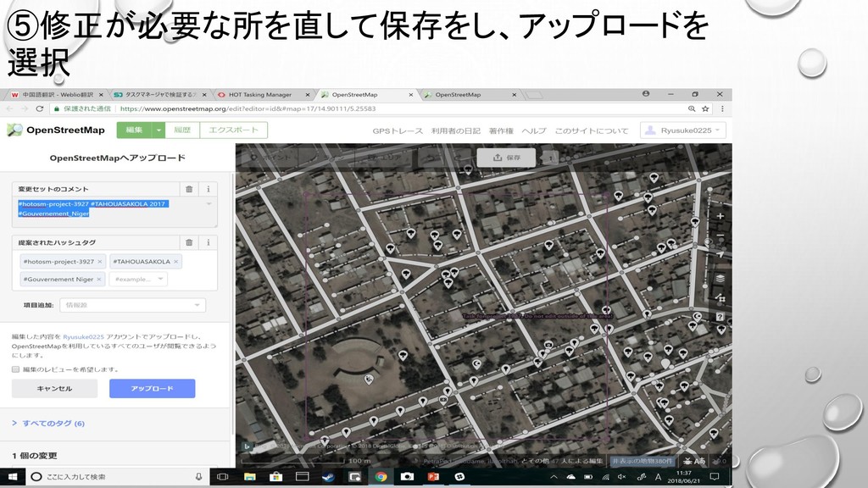Open the GPSトレース menu item

click(398, 131)
